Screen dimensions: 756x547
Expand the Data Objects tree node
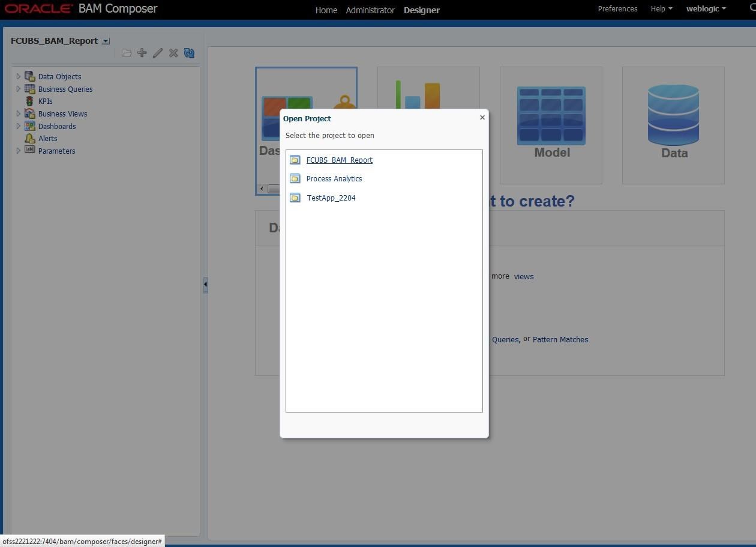click(x=18, y=76)
